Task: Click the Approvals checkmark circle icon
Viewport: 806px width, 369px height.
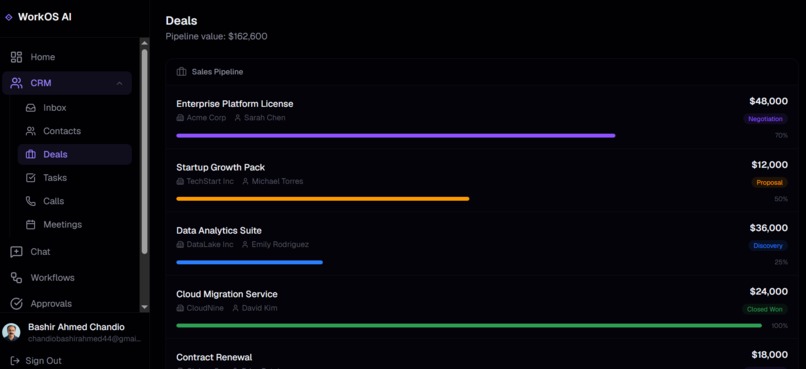Action: pos(16,304)
